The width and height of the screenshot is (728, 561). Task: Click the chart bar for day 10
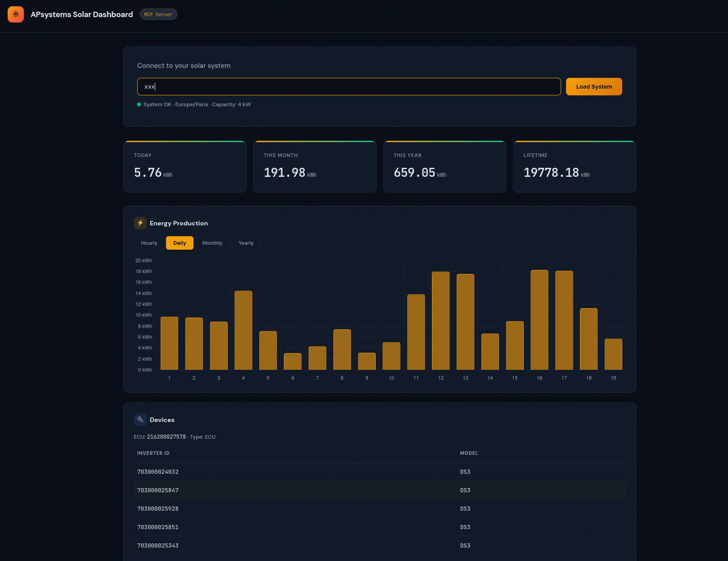coord(391,356)
